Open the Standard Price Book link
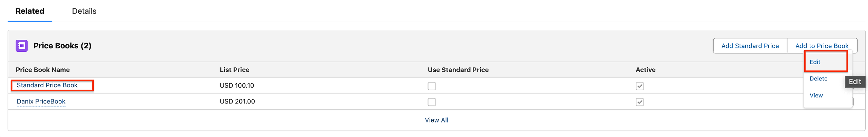 pos(47,85)
